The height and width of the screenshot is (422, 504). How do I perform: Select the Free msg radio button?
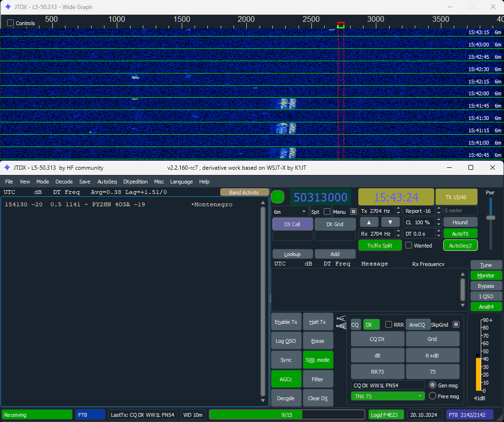point(433,396)
